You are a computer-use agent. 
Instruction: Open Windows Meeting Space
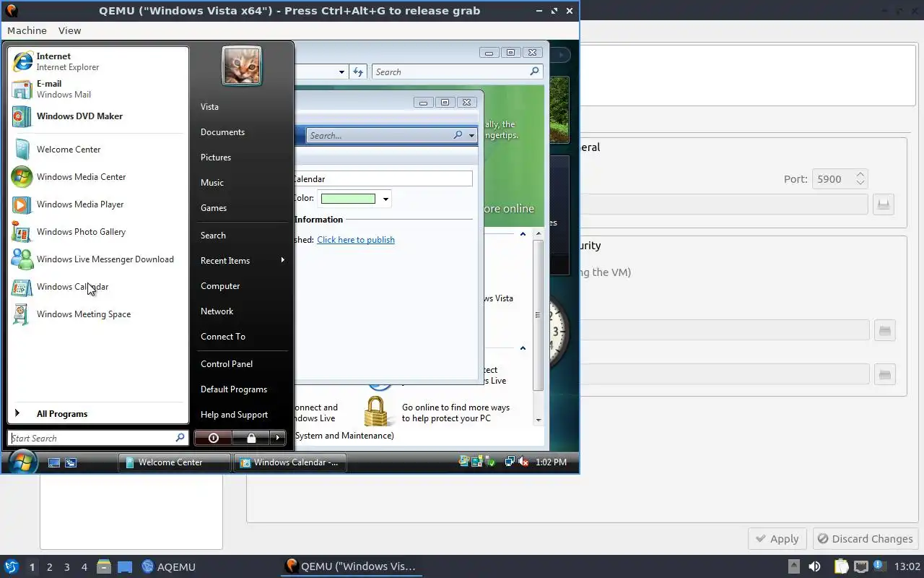[x=99, y=314]
